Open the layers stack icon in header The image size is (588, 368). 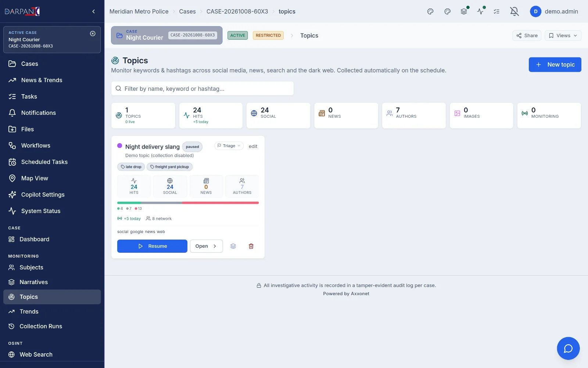pos(464,11)
